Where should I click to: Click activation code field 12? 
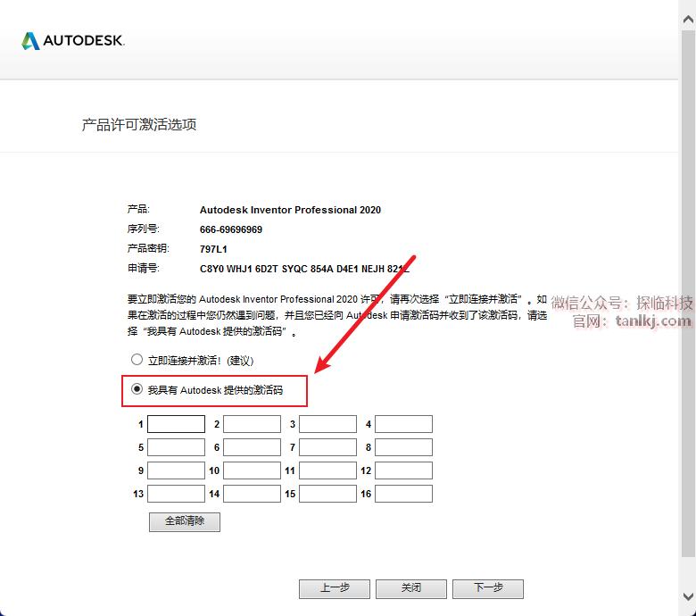pyautogui.click(x=404, y=470)
